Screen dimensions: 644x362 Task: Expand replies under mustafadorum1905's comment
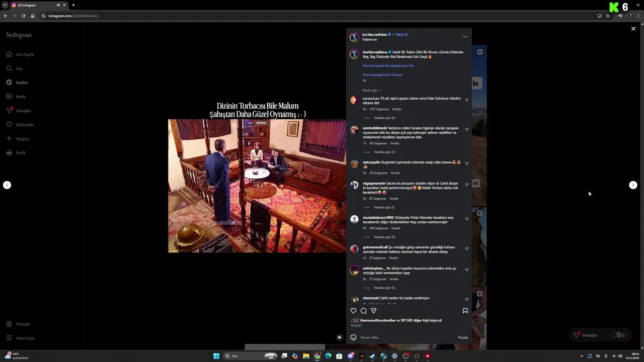click(384, 237)
